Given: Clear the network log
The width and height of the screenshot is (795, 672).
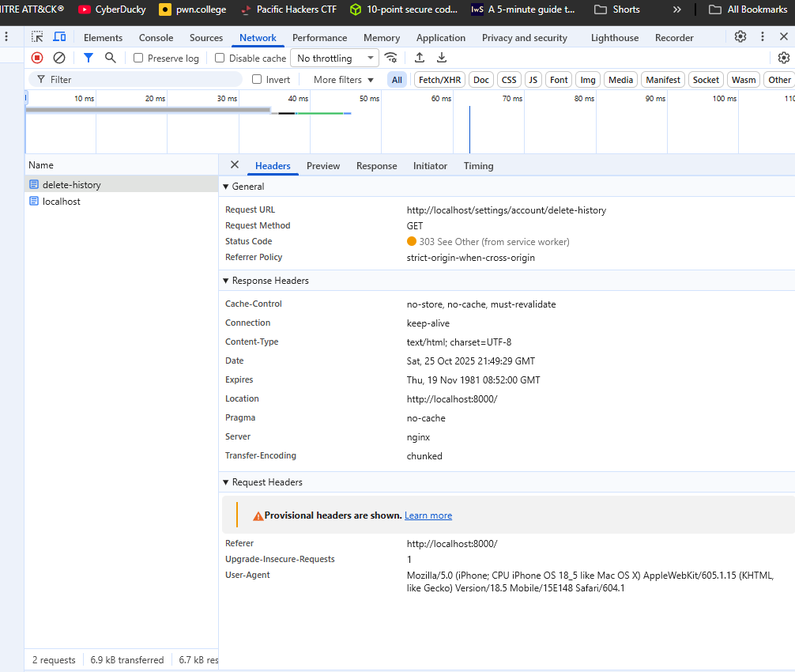Looking at the screenshot, I should pyautogui.click(x=59, y=58).
